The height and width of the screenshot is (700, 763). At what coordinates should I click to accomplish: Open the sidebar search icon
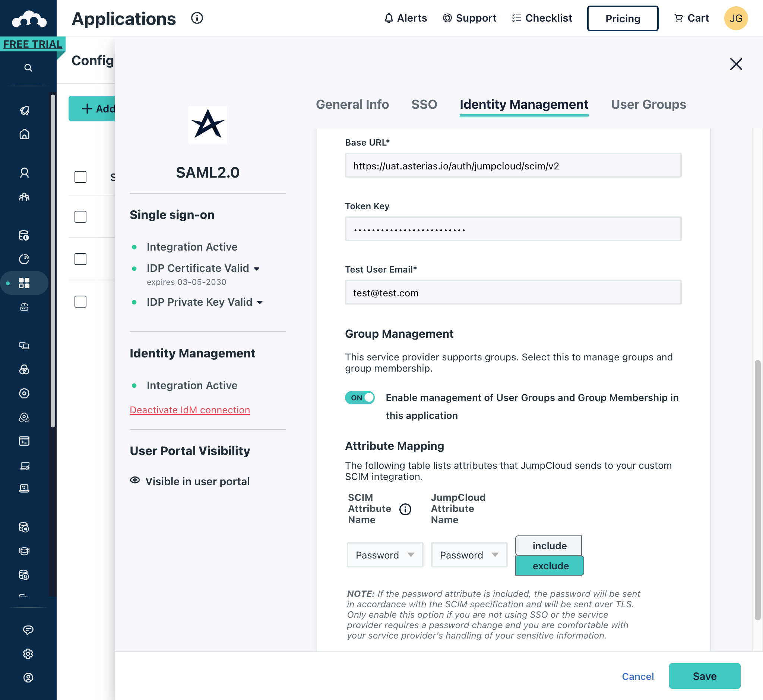coord(28,68)
